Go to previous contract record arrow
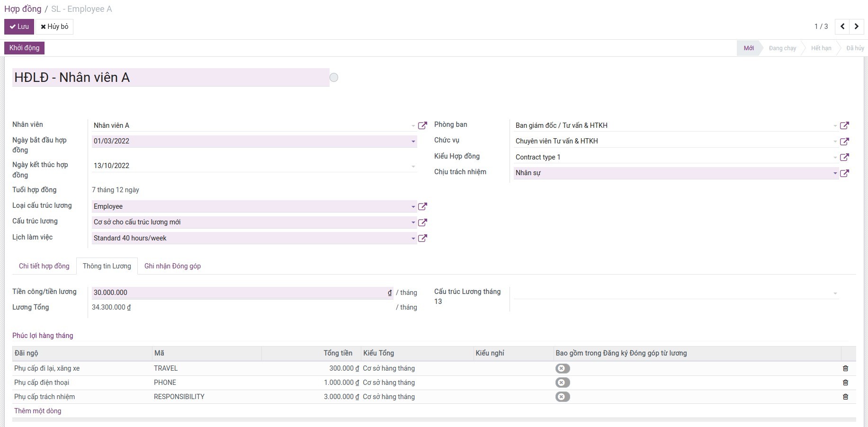 [x=842, y=27]
